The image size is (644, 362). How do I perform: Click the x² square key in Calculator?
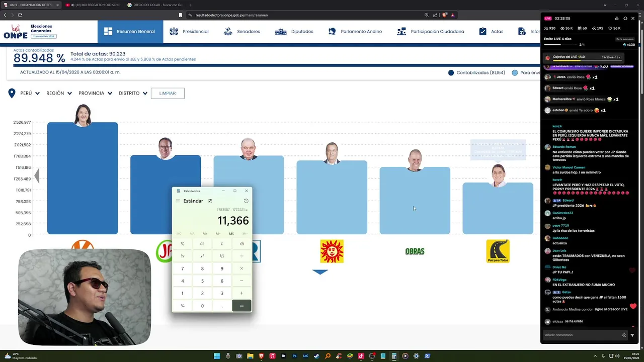tap(202, 256)
